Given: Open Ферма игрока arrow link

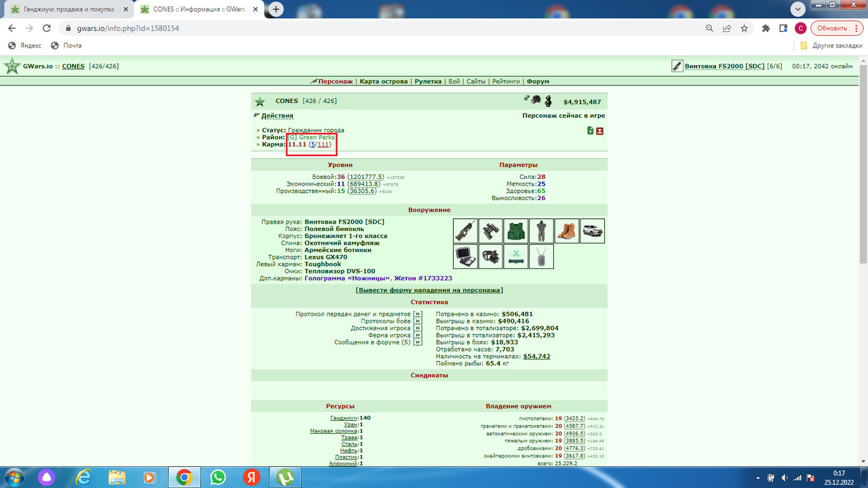Looking at the screenshot, I should [418, 335].
